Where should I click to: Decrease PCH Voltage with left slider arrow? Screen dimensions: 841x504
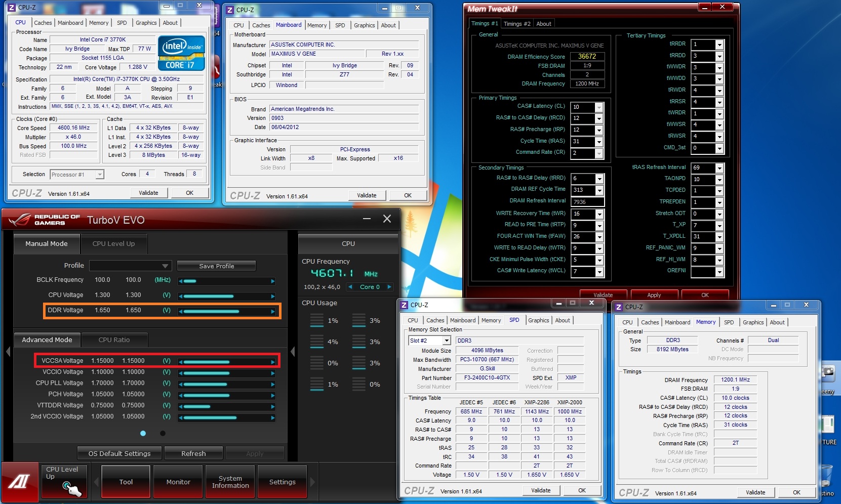pos(180,395)
